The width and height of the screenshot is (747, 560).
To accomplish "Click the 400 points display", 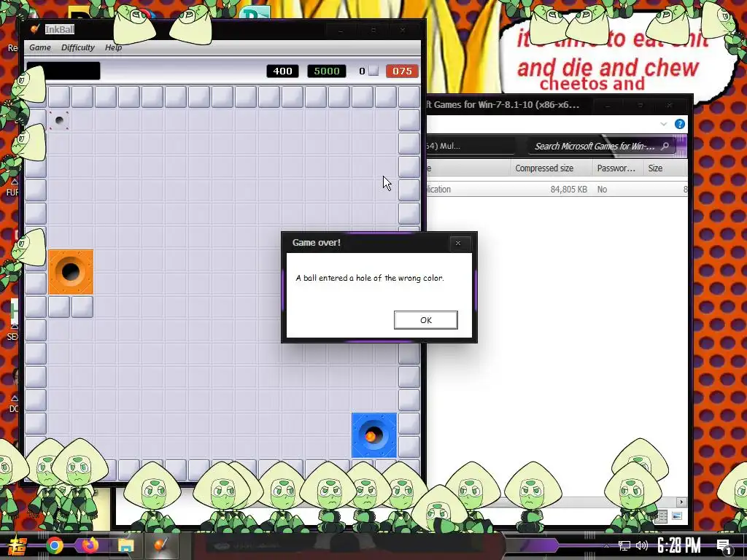I will pyautogui.click(x=282, y=71).
